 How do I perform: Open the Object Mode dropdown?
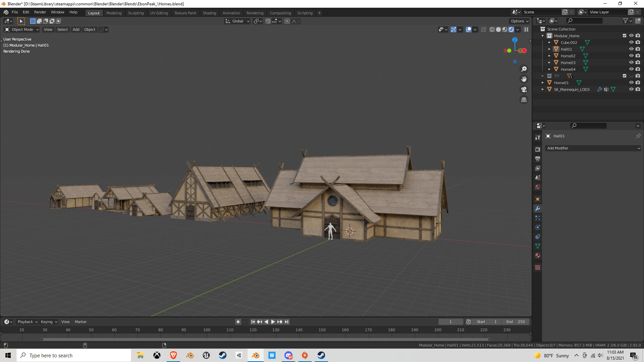click(x=22, y=29)
